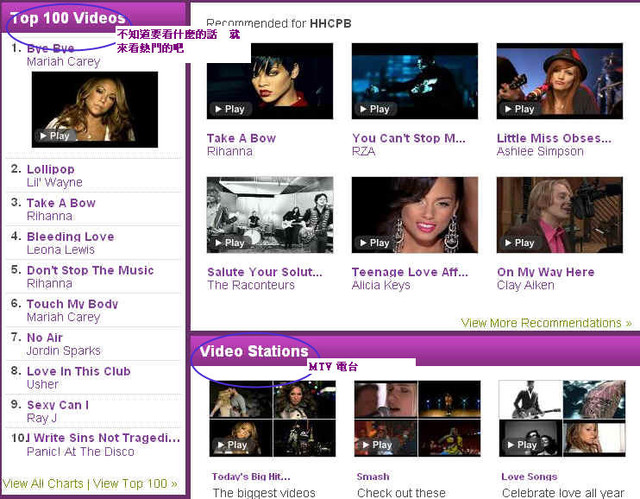Open Love In This Club
Image resolution: width=640 pixels, height=499 pixels.
tap(79, 371)
